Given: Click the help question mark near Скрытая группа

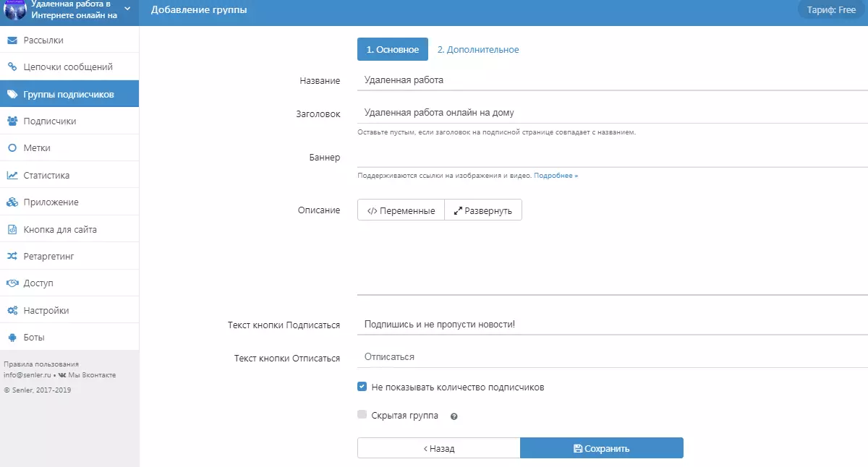Looking at the screenshot, I should 454,416.
